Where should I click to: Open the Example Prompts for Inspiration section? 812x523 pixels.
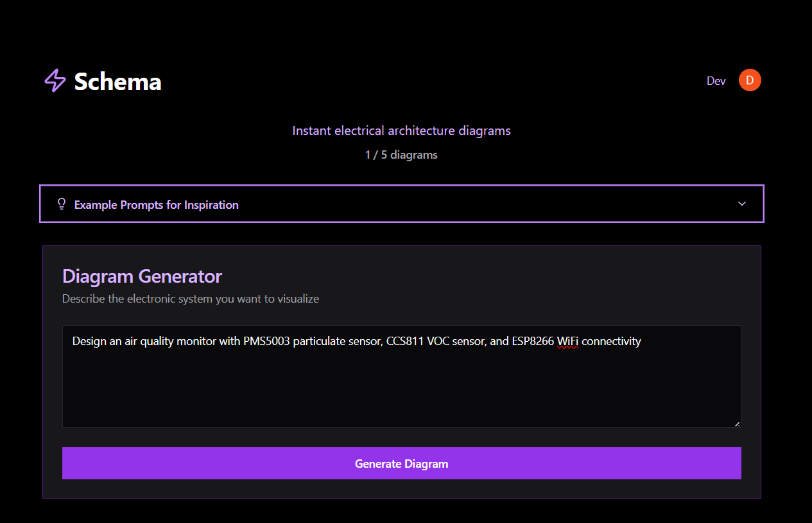coord(157,205)
